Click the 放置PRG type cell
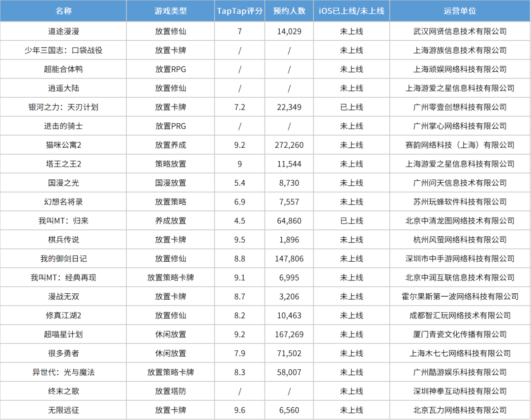The image size is (531, 420). (170, 126)
